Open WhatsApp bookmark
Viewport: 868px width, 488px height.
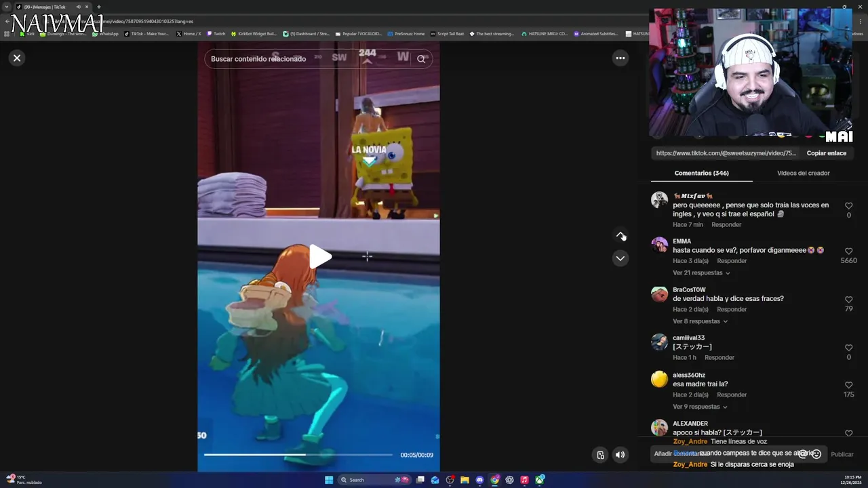(104, 33)
